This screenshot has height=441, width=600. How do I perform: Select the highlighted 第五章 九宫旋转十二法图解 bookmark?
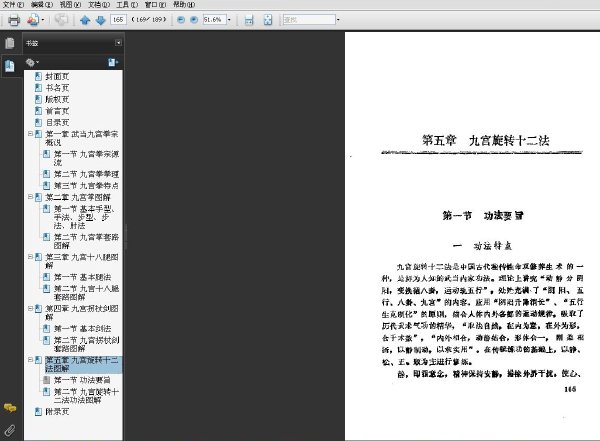coord(82,364)
